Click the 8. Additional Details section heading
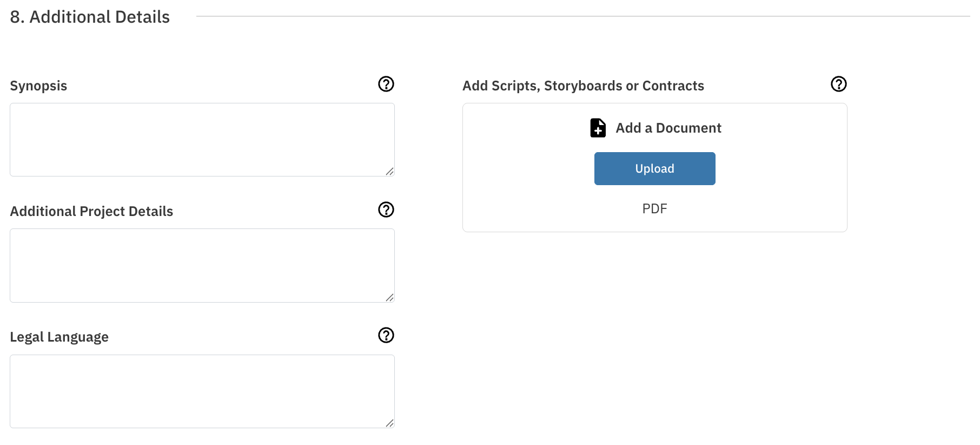This screenshot has height=445, width=980. click(90, 17)
